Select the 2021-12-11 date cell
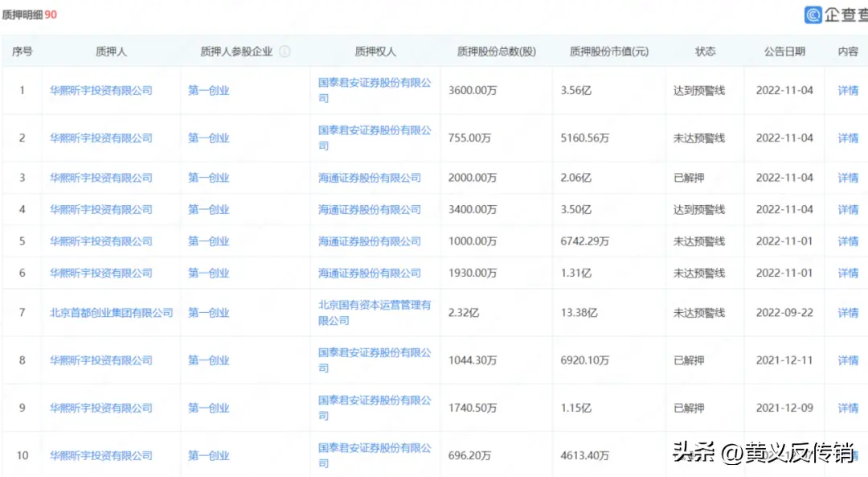Image resolution: width=868 pixels, height=477 pixels. (x=784, y=360)
